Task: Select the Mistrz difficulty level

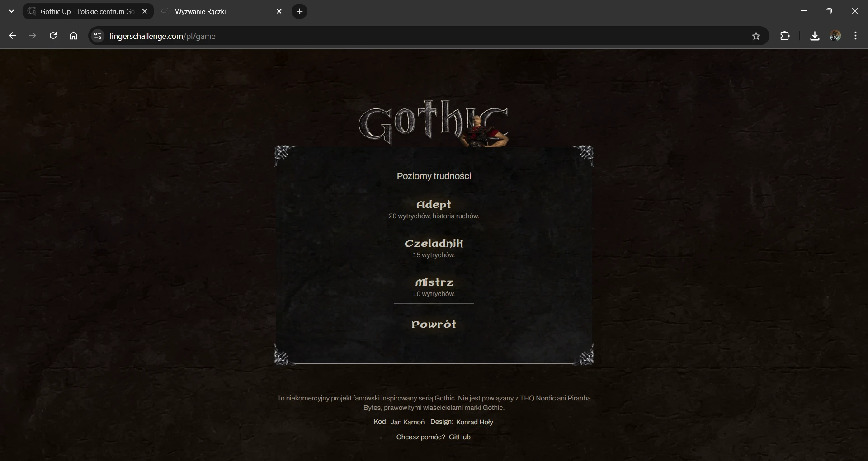Action: [434, 282]
